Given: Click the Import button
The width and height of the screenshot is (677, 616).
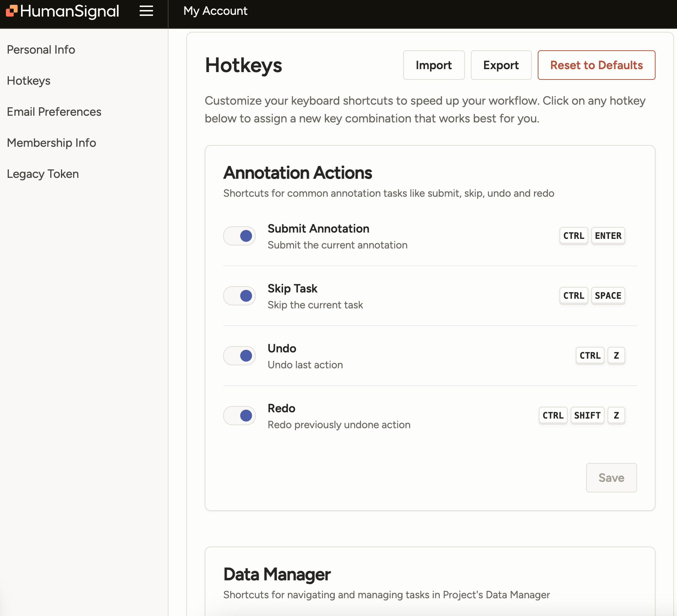Looking at the screenshot, I should coord(433,65).
